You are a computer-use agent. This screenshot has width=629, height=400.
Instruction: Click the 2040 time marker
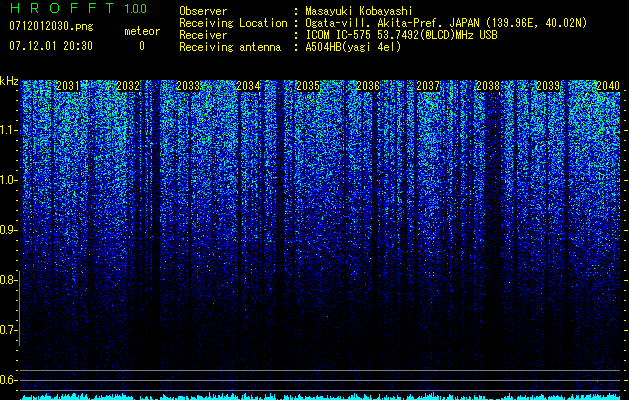608,86
